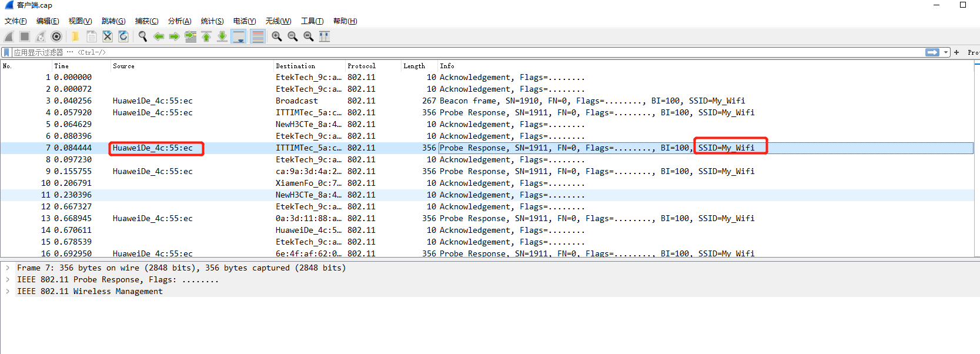The width and height of the screenshot is (980, 354).
Task: Select packet 14 at time 0.670611
Action: coord(487,231)
